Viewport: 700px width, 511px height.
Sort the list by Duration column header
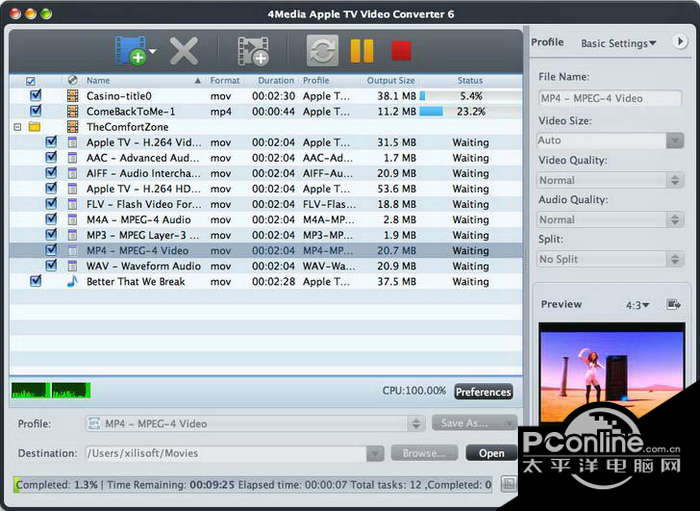276,80
